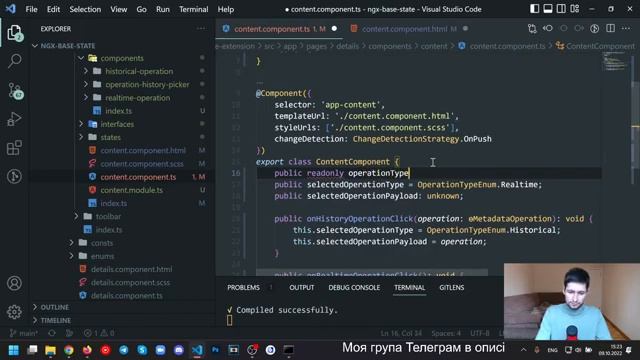Open Windows Start menu
The height and width of the screenshot is (360, 640).
pos(13,350)
